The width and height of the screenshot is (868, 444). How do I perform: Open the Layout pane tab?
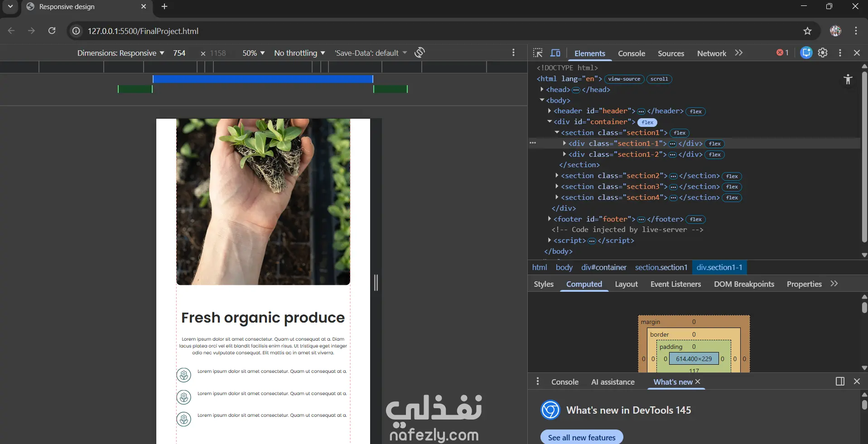626,284
